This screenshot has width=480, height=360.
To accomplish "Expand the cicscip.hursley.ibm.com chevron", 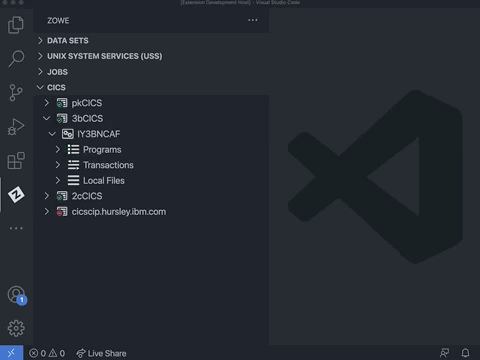I will [x=47, y=212].
